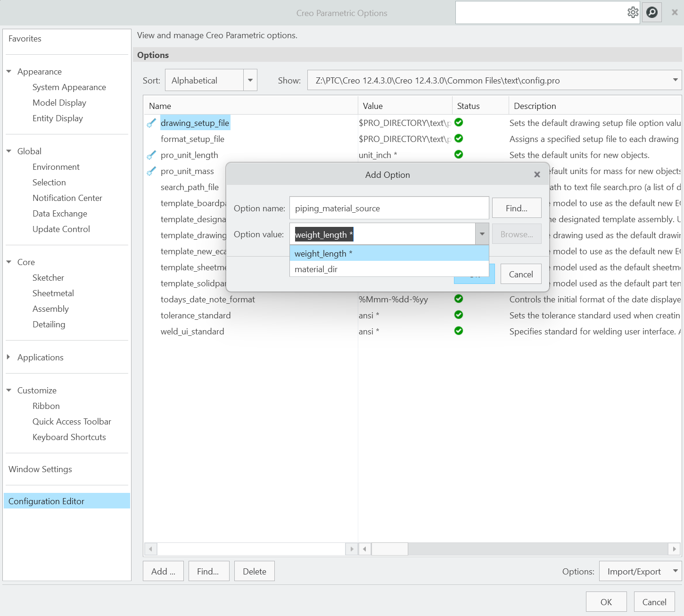
Task: Collapse the Appearance section
Action: coord(9,72)
